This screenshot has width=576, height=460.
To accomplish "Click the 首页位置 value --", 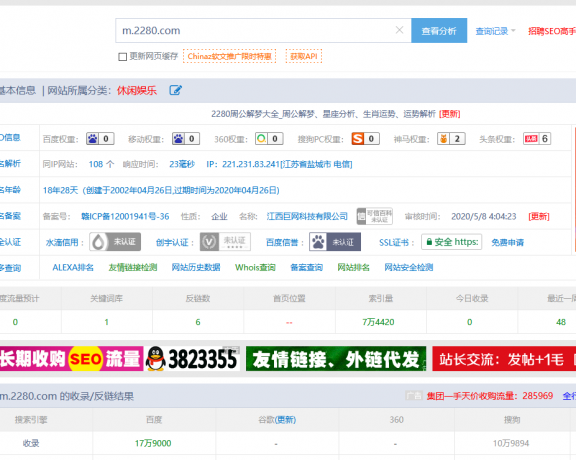I will [x=289, y=322].
